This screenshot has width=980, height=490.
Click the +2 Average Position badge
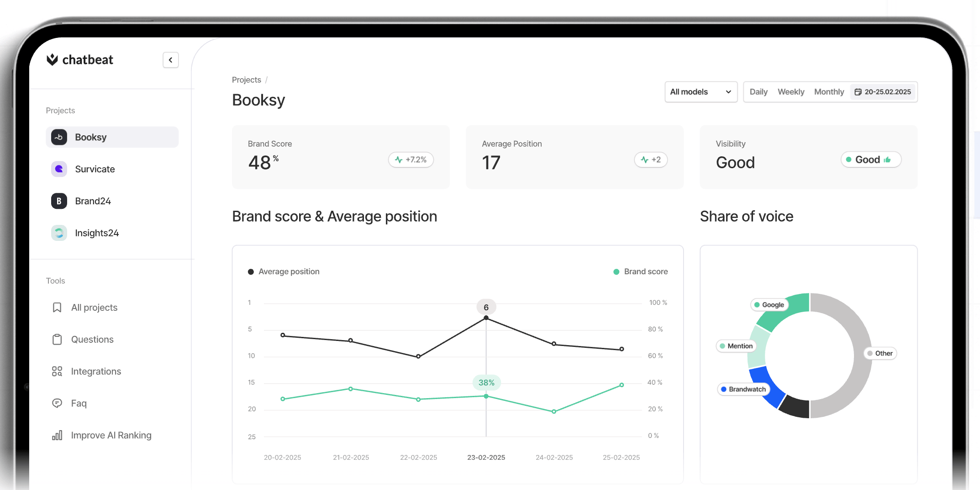pos(651,160)
